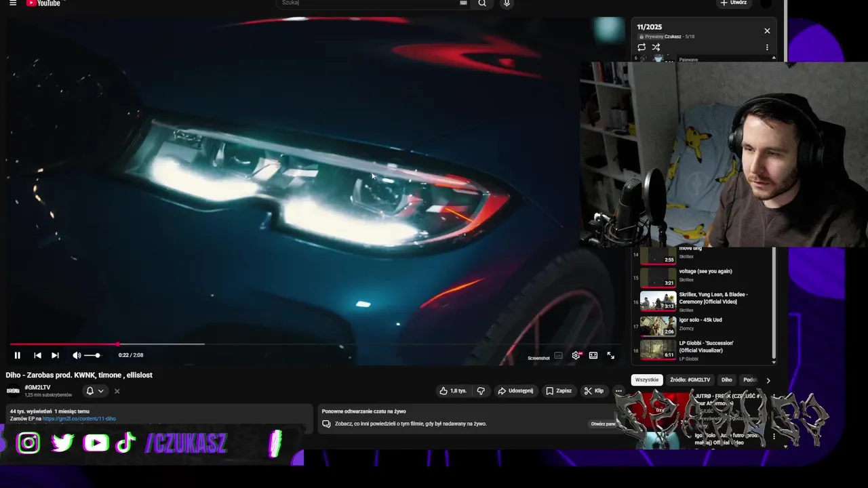This screenshot has height=488, width=868.
Task: Play 'Skrillex, Yung Lean, & Bladee - Ceremony' item
Action: pyautogui.click(x=703, y=302)
